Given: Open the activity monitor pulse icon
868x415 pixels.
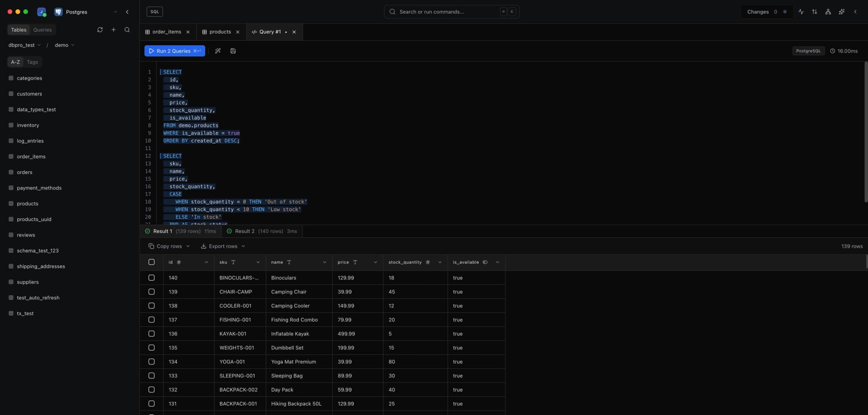Looking at the screenshot, I should (801, 12).
